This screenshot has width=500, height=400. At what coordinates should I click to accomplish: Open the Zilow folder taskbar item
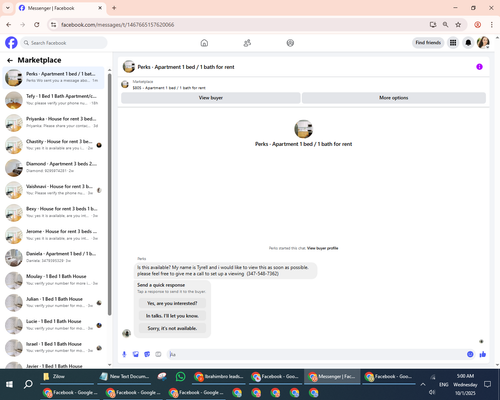tap(68, 377)
